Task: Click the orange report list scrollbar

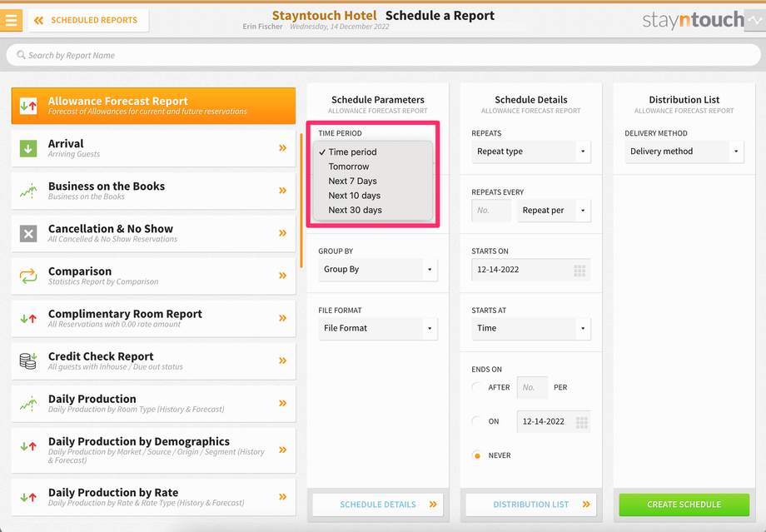Action: pyautogui.click(x=301, y=201)
